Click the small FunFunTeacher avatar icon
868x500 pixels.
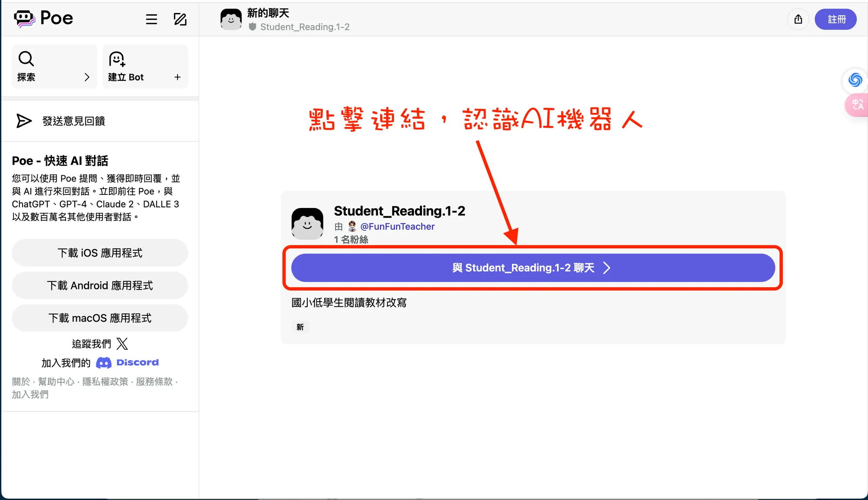click(352, 226)
